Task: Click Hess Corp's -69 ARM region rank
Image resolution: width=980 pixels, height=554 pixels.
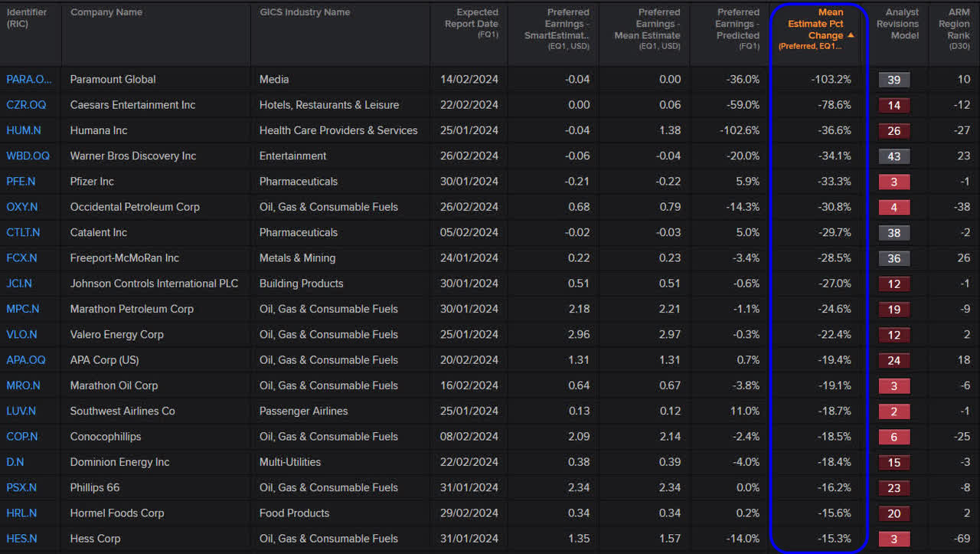Action: 962,539
